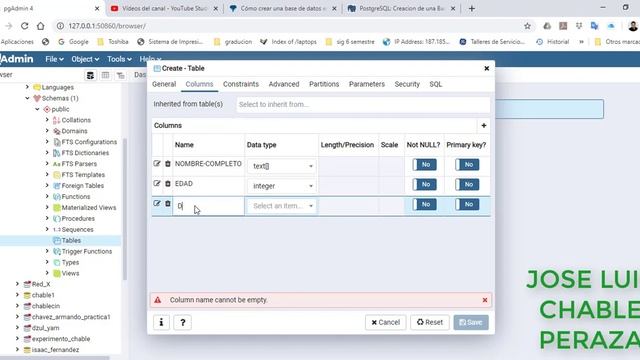This screenshot has width=640, height=360.
Task: Open the help question mark button
Action: pyautogui.click(x=182, y=322)
